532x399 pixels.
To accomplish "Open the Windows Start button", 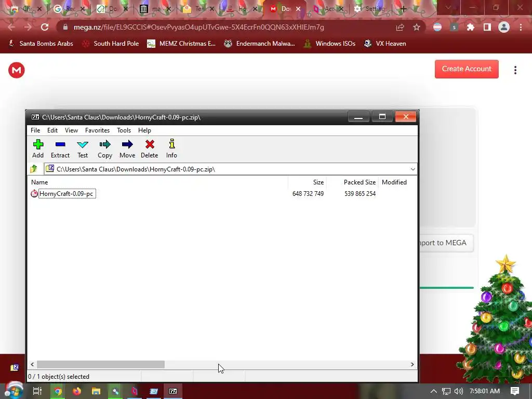I will 14,391.
